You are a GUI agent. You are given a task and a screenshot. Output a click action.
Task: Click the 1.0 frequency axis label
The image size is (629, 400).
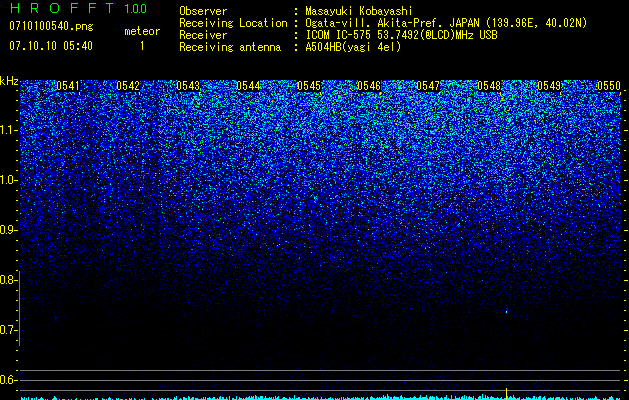[9, 180]
